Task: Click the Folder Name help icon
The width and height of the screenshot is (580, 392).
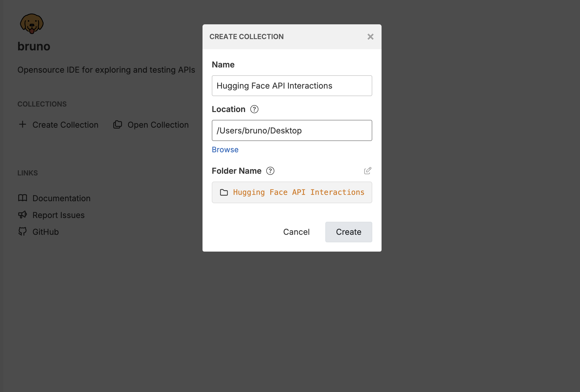Action: coord(270,171)
